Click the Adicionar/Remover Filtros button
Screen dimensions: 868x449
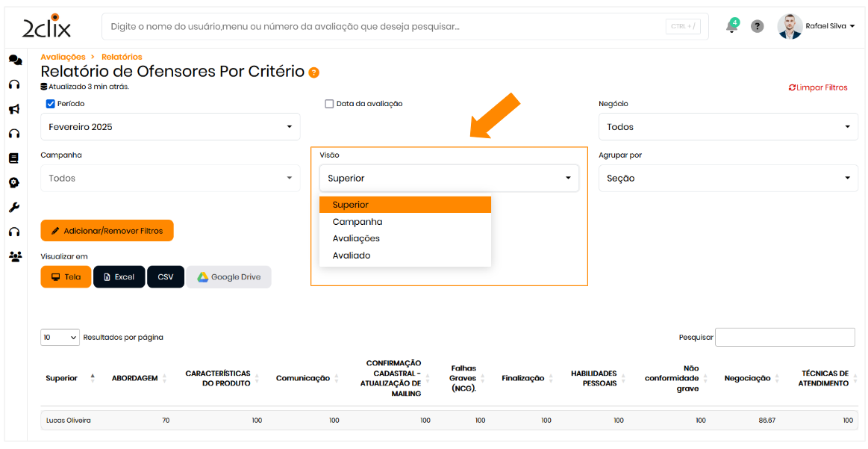tap(107, 231)
